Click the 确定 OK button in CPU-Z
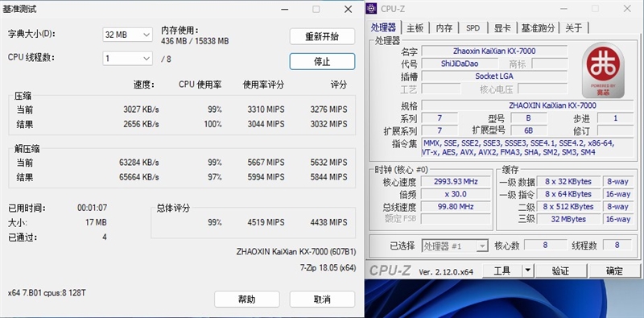 pos(614,271)
